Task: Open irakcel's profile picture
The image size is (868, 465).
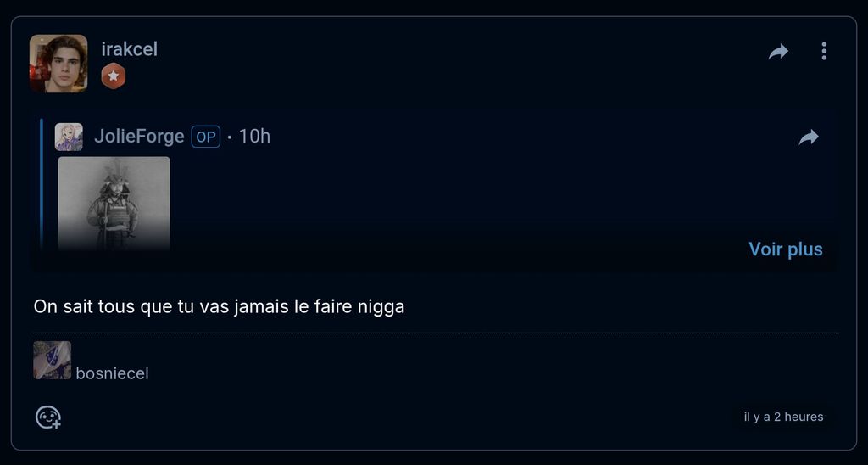Action: coord(58,63)
